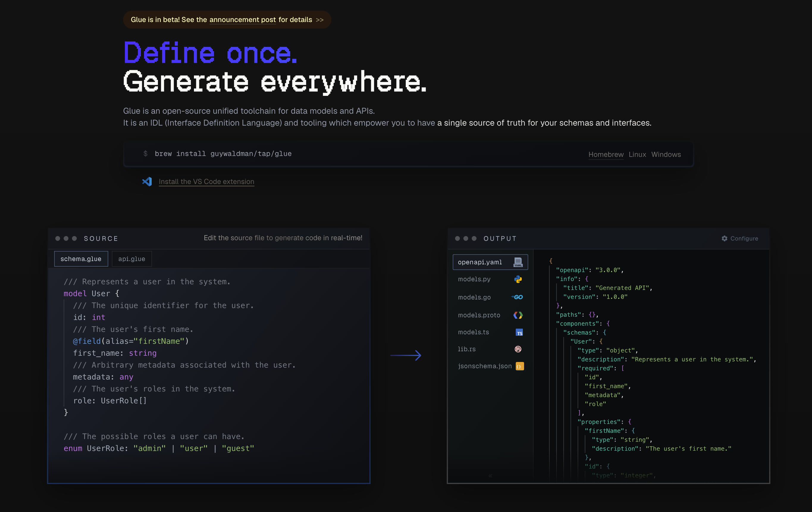Click the '"type": "object"' output line
The image size is (812, 512).
[608, 351]
